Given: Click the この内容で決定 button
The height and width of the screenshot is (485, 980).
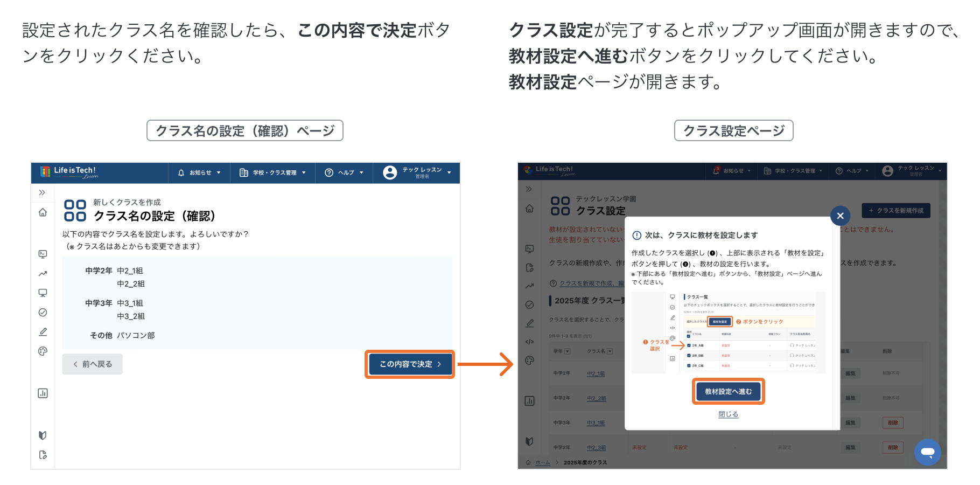Looking at the screenshot, I should point(410,364).
